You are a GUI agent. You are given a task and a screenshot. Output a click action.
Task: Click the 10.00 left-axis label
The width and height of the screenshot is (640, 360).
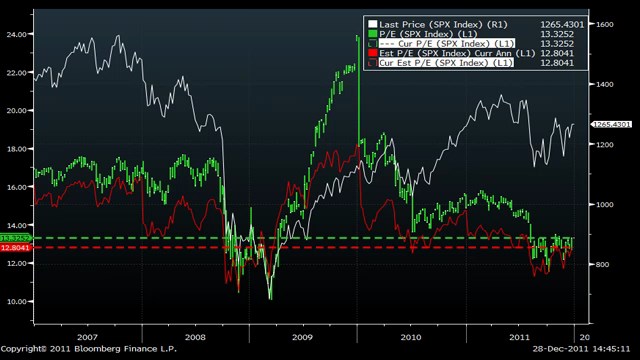(17, 302)
